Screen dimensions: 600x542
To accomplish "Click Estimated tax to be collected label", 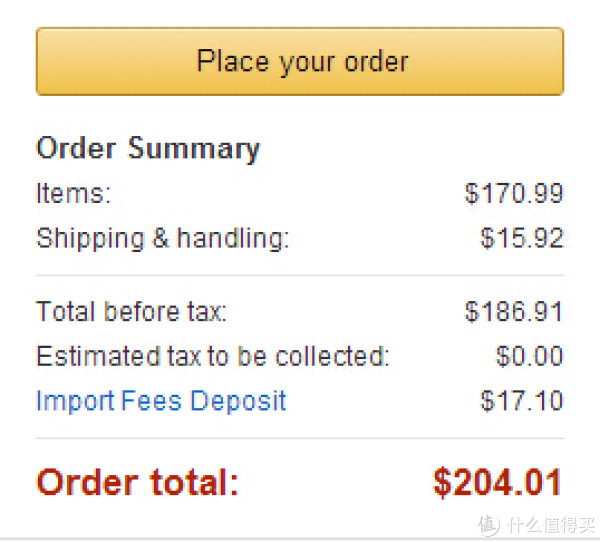I will pos(212,356).
